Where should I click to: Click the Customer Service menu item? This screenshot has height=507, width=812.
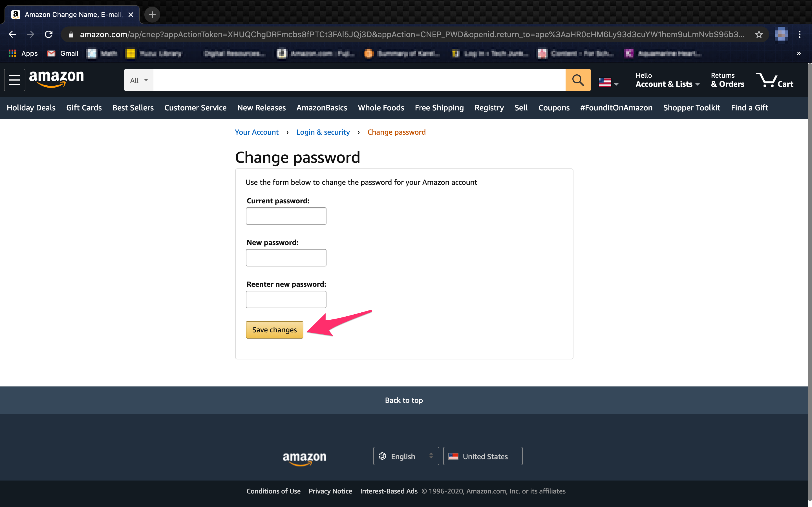pos(195,108)
